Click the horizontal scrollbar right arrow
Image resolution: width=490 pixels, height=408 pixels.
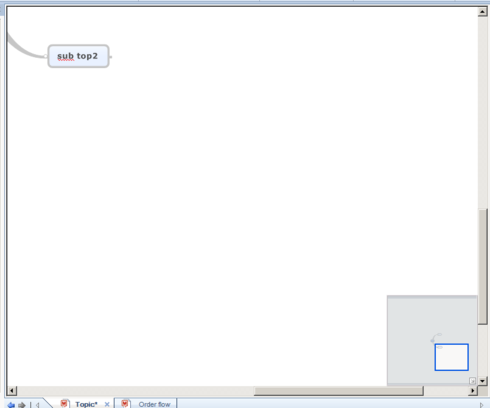pyautogui.click(x=473, y=390)
